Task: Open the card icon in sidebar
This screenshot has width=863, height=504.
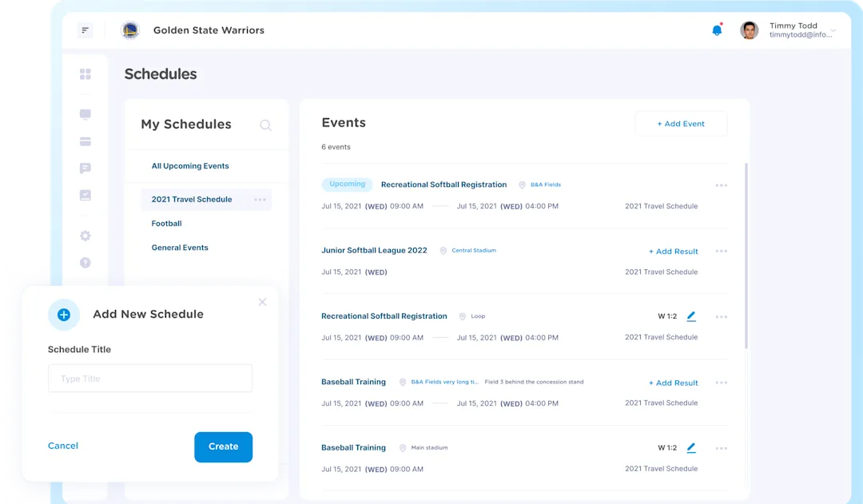Action: [86, 141]
